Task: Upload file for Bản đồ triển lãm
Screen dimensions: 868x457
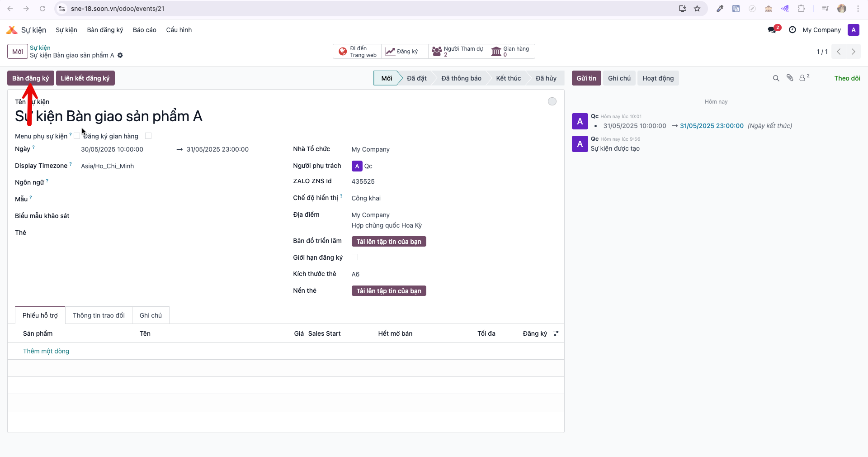Action: click(x=389, y=242)
